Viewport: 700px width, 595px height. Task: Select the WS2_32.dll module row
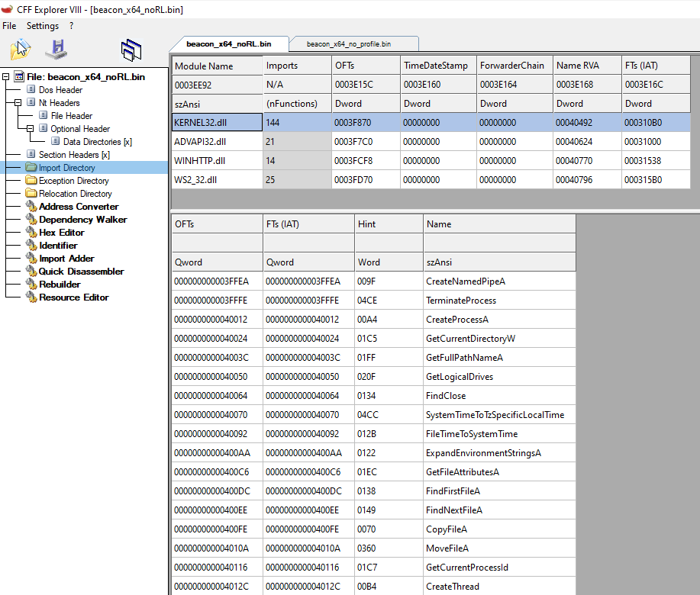point(431,180)
